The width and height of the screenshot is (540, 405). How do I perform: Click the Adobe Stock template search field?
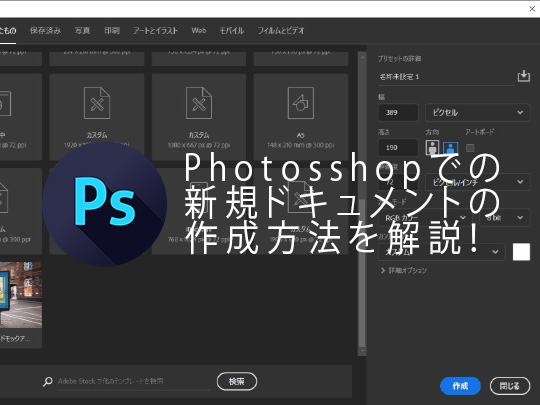134,382
